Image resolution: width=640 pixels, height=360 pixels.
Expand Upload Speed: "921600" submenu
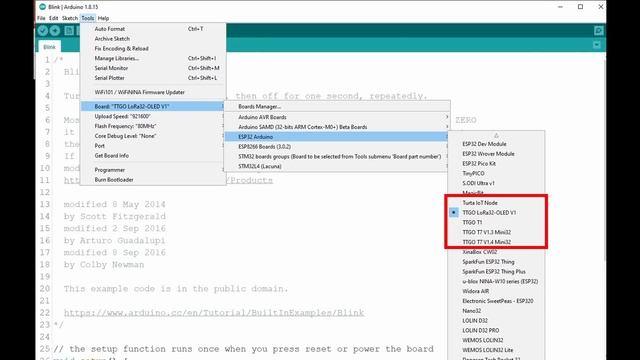coord(153,116)
